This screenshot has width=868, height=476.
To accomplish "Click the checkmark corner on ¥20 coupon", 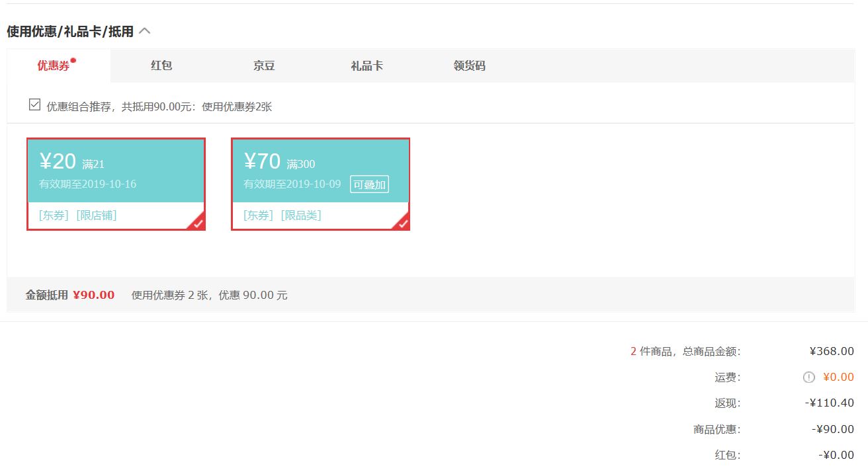I will pos(196,222).
